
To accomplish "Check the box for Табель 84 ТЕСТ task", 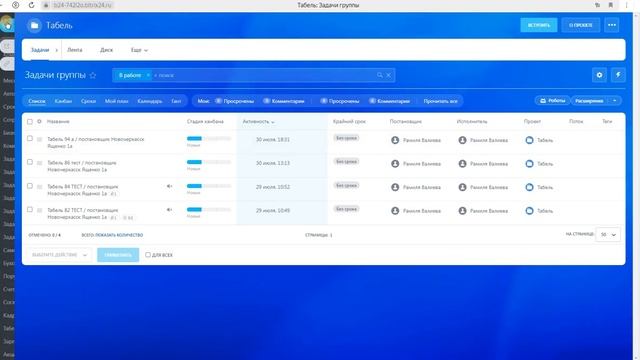I will coord(29,186).
